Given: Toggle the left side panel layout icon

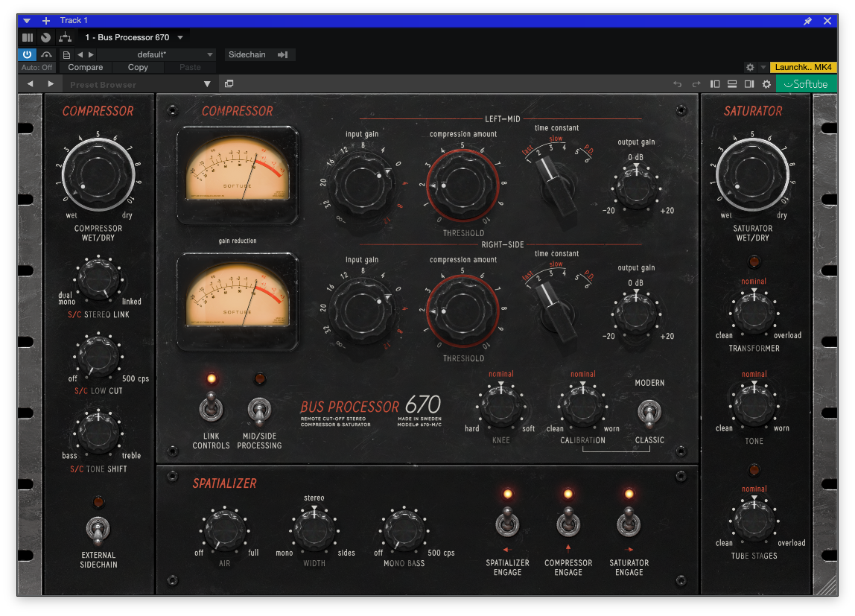Looking at the screenshot, I should pos(715,84).
